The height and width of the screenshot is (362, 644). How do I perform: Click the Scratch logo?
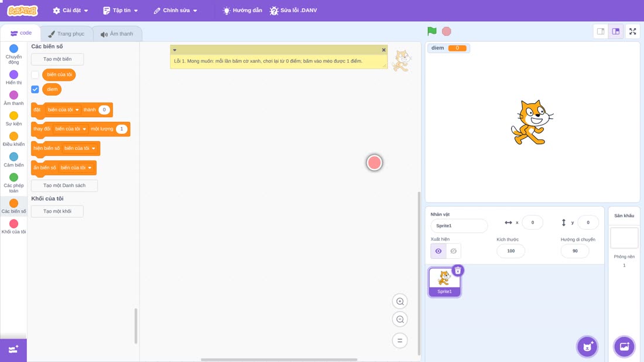coord(23,11)
